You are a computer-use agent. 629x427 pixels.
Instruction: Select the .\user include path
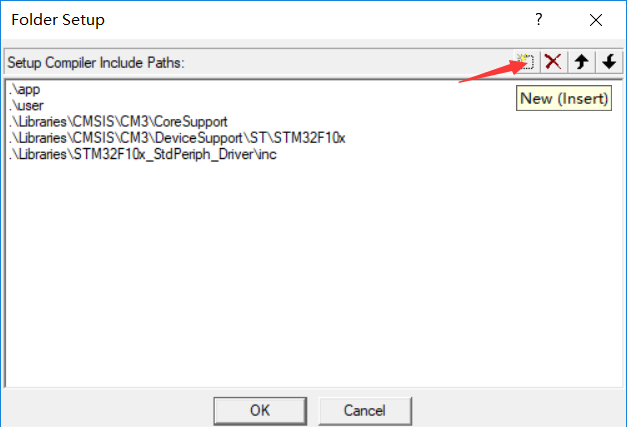(x=26, y=106)
